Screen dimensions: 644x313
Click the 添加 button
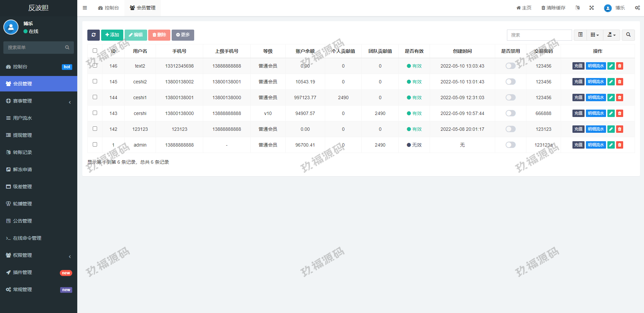coord(112,35)
